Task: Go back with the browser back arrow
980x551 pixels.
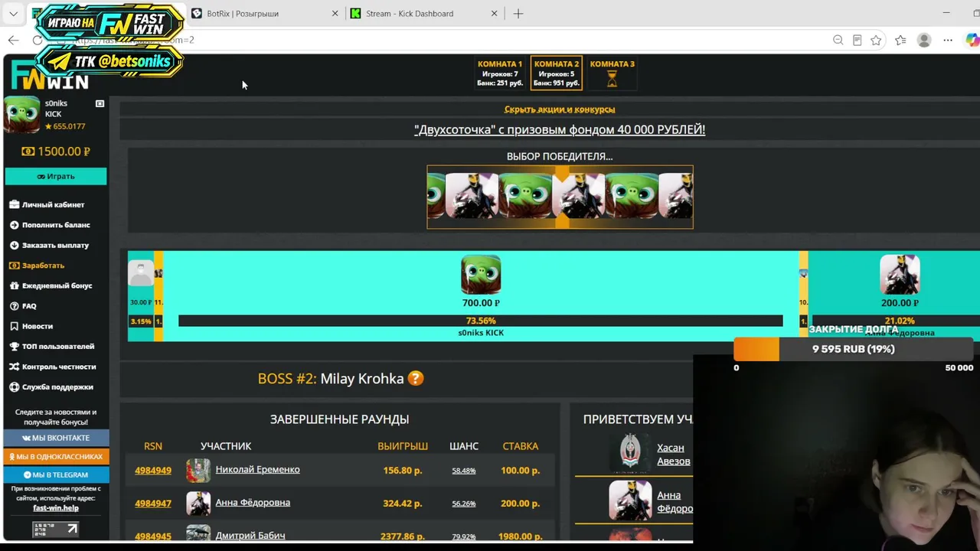Action: pyautogui.click(x=13, y=40)
